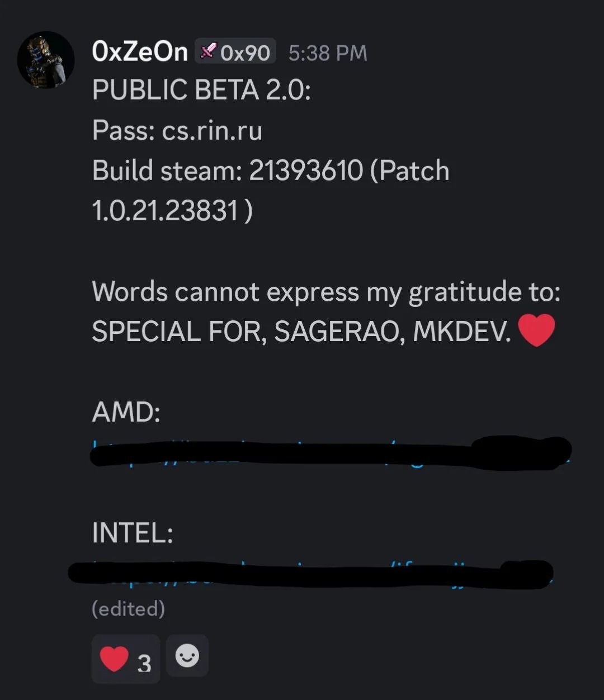Click the name MKDEV in the message
Viewport: 604px width, 700px height.
[461, 332]
